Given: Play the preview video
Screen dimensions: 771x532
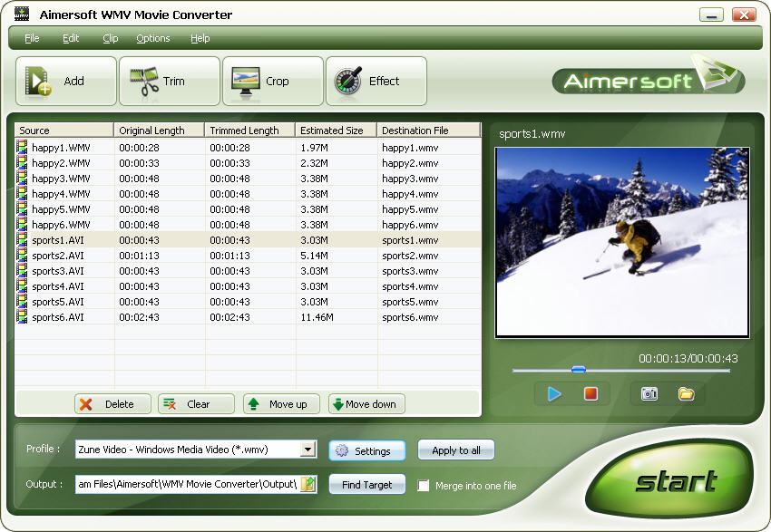Looking at the screenshot, I should pyautogui.click(x=554, y=394).
